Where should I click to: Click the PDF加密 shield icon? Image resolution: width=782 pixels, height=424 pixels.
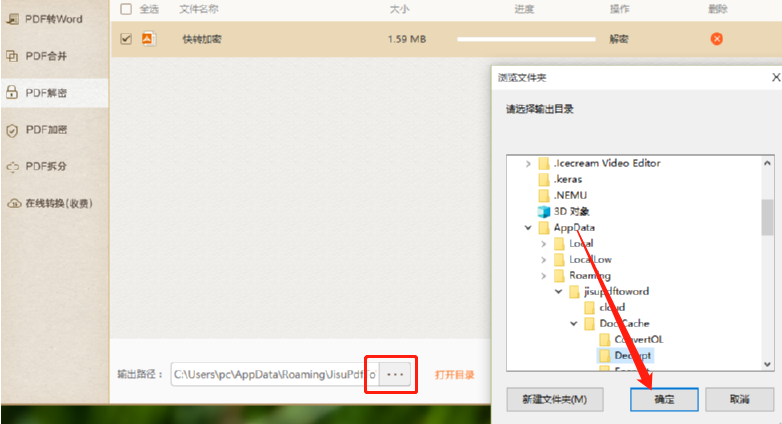coord(12,130)
